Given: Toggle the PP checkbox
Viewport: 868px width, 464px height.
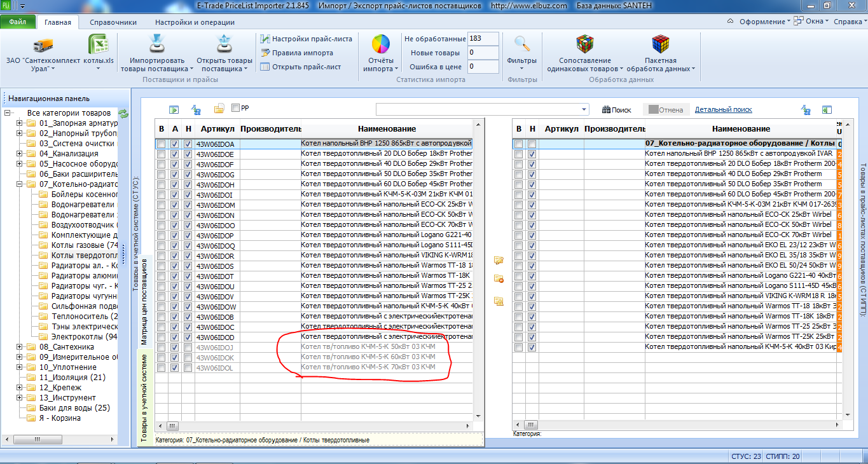Looking at the screenshot, I should (x=236, y=108).
